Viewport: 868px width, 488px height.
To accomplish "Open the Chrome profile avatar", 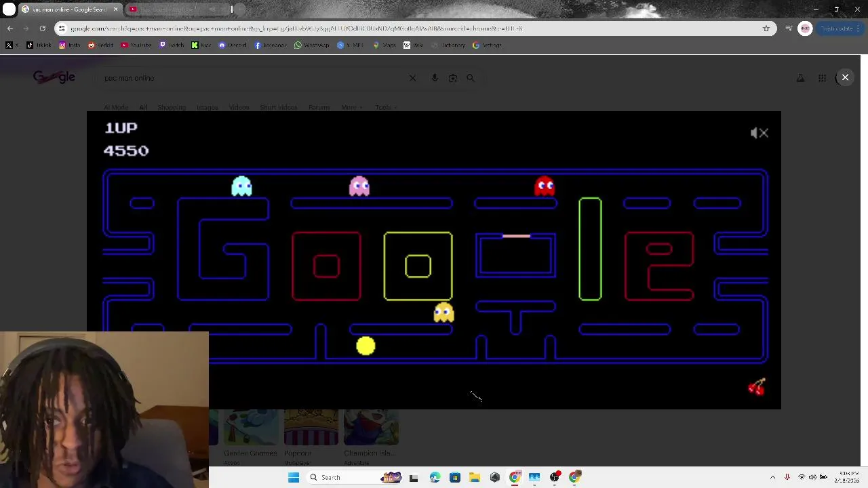I will (x=805, y=28).
